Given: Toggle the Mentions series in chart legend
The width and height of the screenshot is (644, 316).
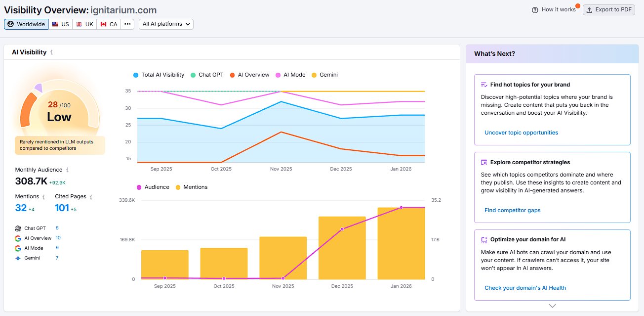Looking at the screenshot, I should click(x=192, y=187).
